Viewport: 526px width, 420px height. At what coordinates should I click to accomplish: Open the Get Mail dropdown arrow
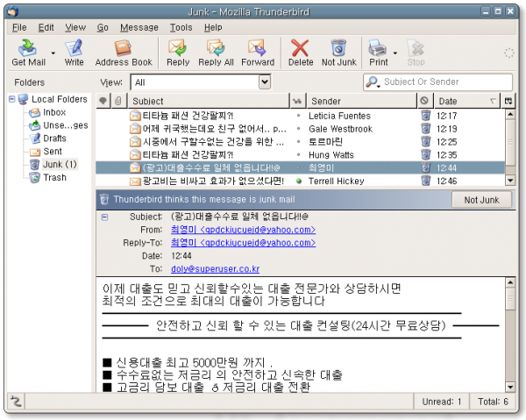(x=53, y=53)
